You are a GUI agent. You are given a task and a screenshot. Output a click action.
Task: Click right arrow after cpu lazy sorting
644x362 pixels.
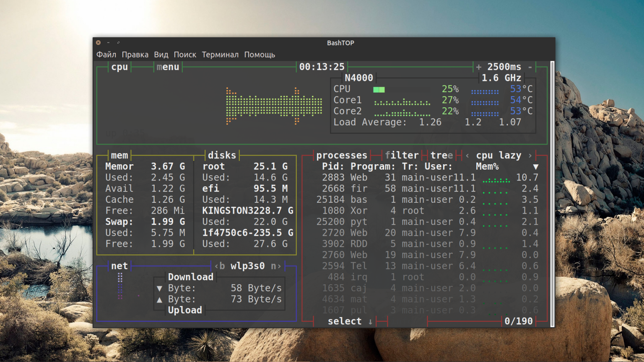click(x=530, y=155)
